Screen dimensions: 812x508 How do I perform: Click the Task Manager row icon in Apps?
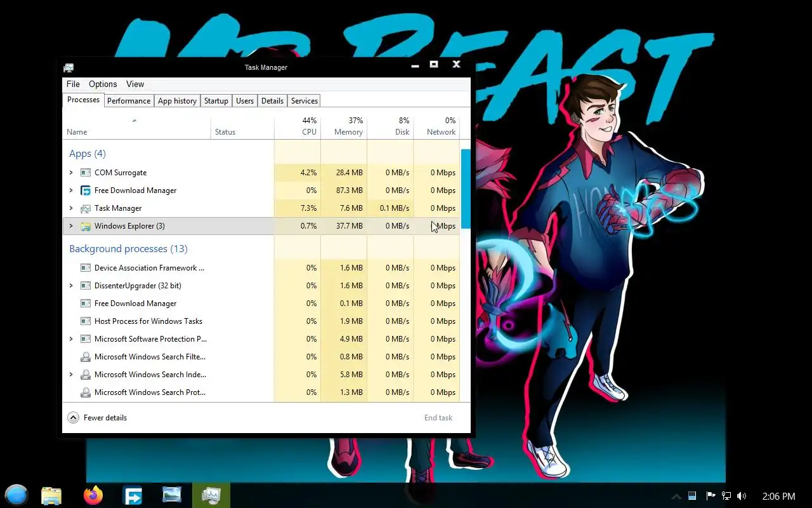point(86,208)
